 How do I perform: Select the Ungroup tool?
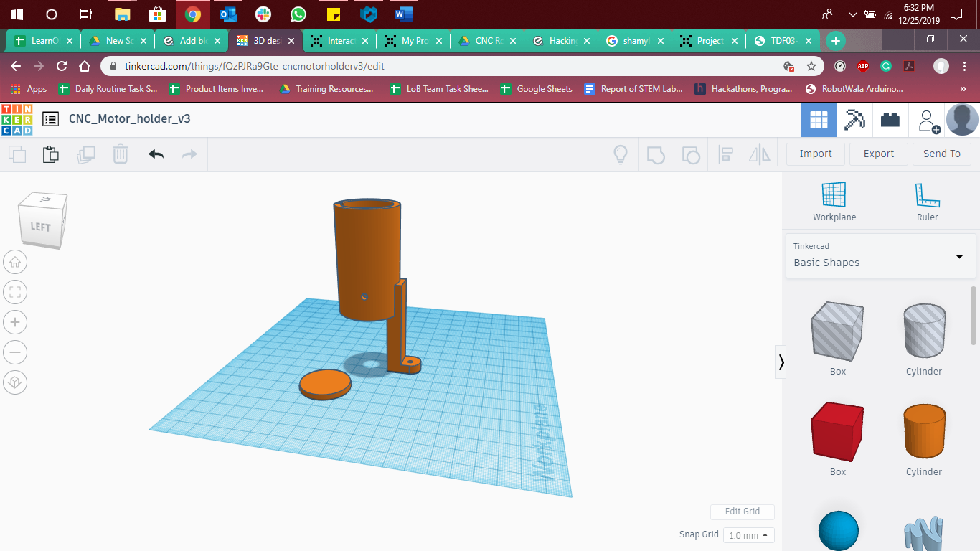(691, 154)
